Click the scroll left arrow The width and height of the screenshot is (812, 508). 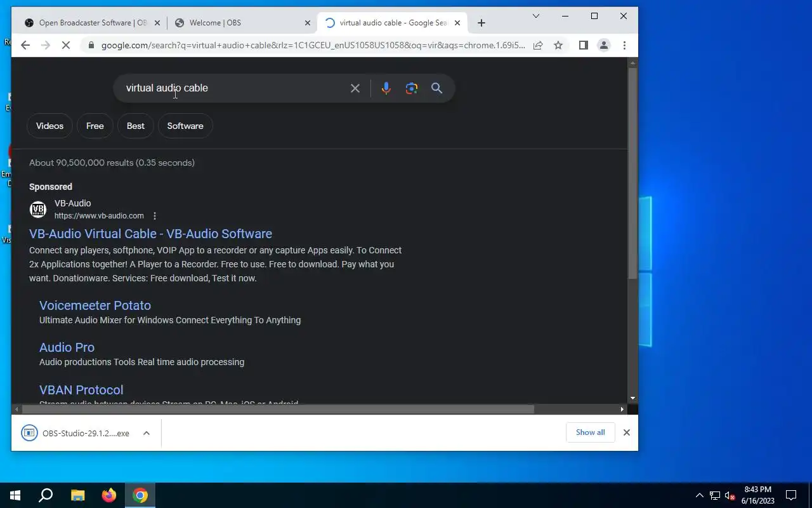click(16, 410)
